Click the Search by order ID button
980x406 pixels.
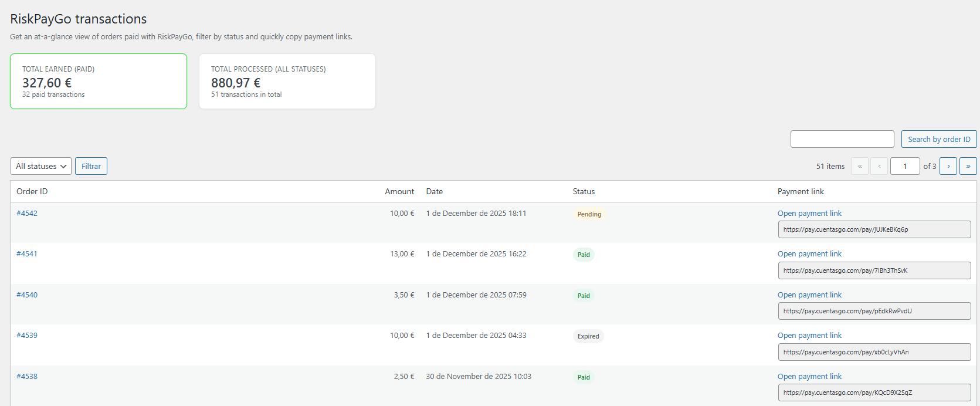coord(938,139)
